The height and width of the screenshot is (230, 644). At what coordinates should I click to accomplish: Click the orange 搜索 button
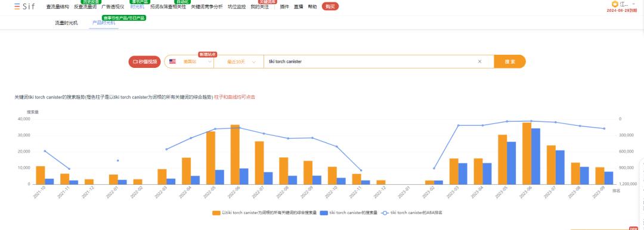(510, 61)
